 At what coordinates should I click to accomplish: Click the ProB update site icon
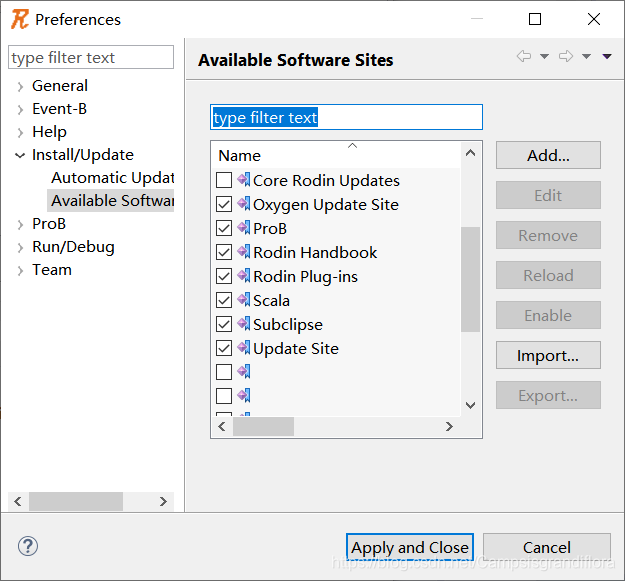tap(244, 228)
